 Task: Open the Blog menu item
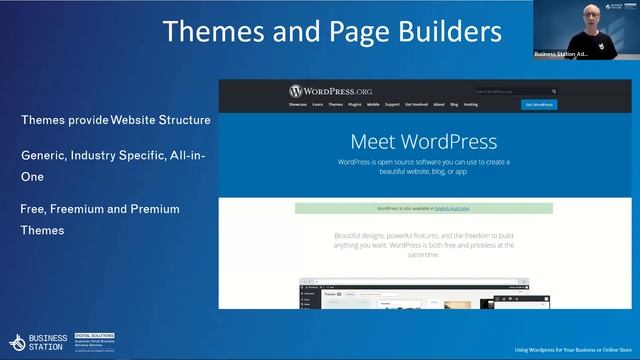(x=454, y=104)
